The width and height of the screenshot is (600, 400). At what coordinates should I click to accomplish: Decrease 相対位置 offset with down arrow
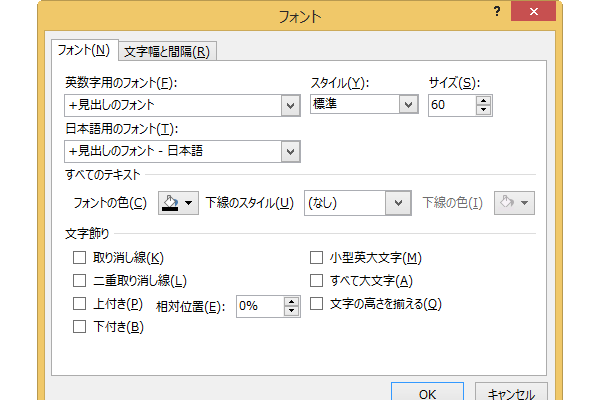click(292, 311)
